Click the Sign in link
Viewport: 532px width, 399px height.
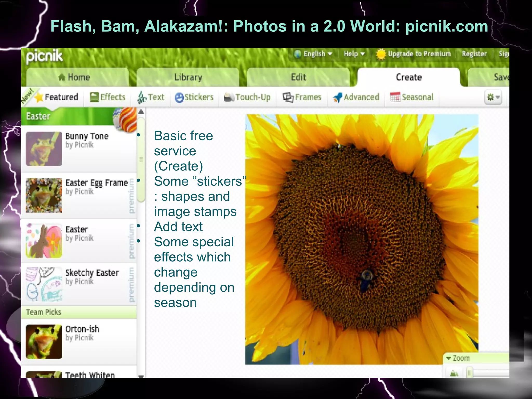(504, 54)
